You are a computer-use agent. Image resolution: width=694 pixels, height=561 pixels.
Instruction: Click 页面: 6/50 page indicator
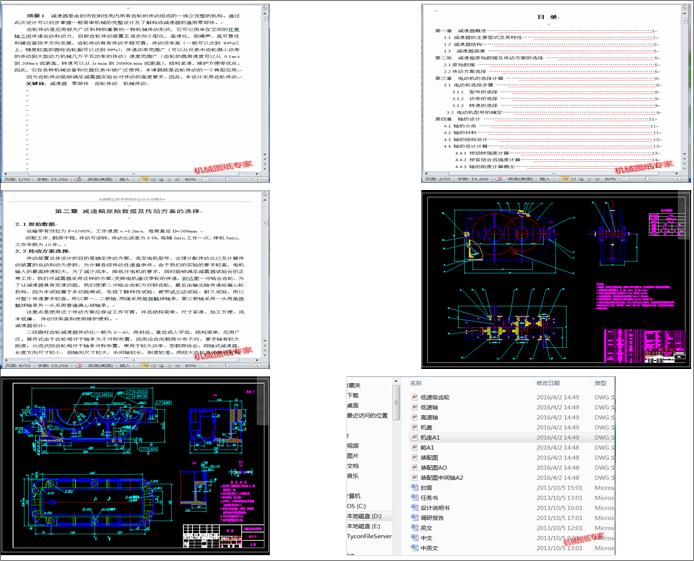click(18, 365)
